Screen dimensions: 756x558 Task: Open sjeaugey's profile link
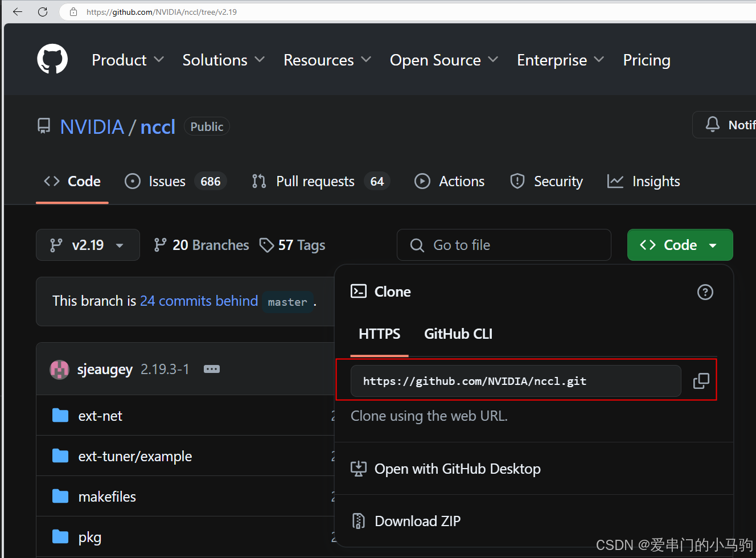point(105,369)
